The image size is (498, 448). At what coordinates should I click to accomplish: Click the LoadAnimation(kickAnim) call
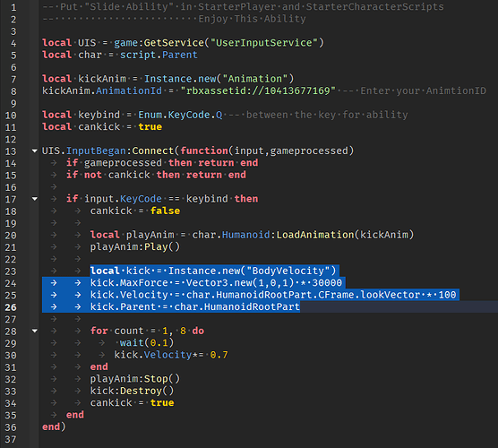click(x=345, y=235)
